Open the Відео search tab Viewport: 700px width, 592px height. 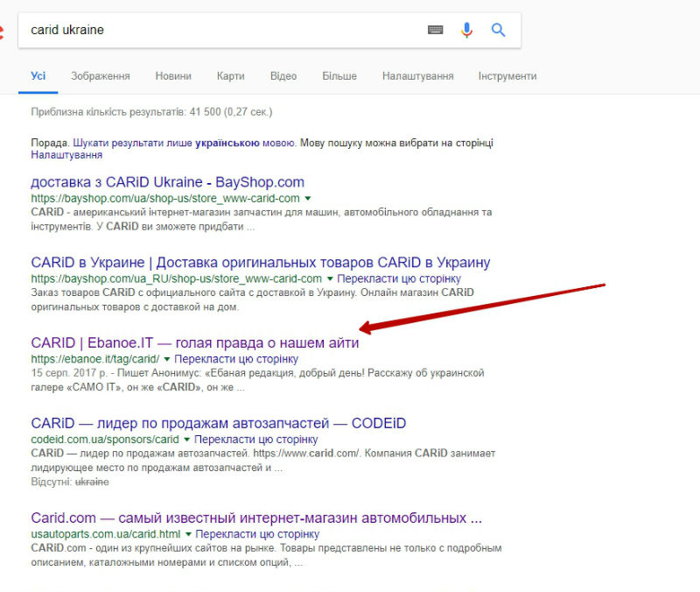click(x=283, y=76)
